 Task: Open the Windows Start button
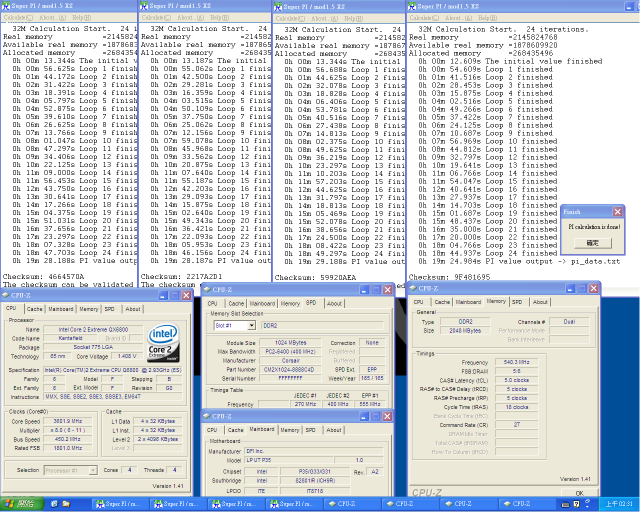pyautogui.click(x=22, y=504)
